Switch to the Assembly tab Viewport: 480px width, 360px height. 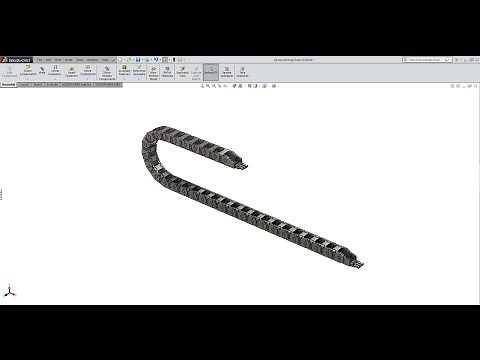8,85
